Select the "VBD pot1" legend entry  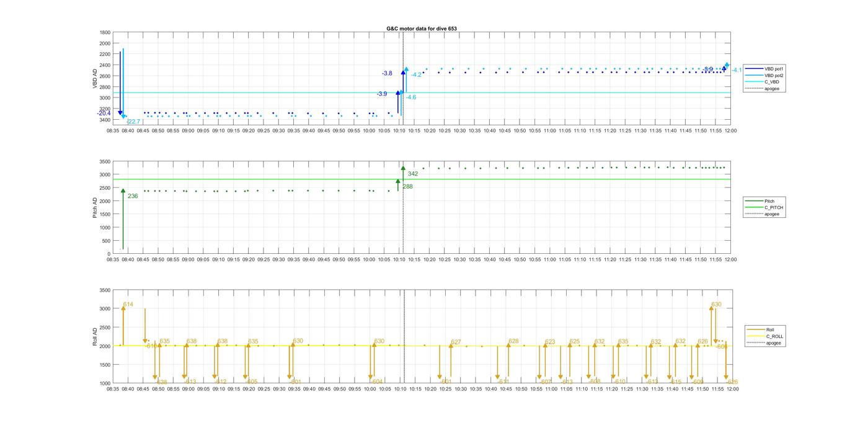(773, 68)
